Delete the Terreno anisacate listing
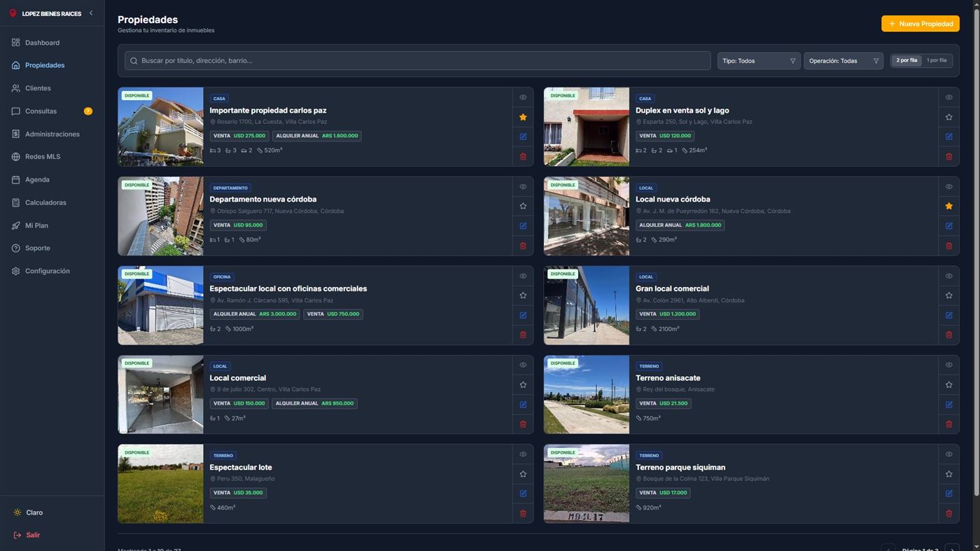Screen dimensions: 980x551 point(948,424)
